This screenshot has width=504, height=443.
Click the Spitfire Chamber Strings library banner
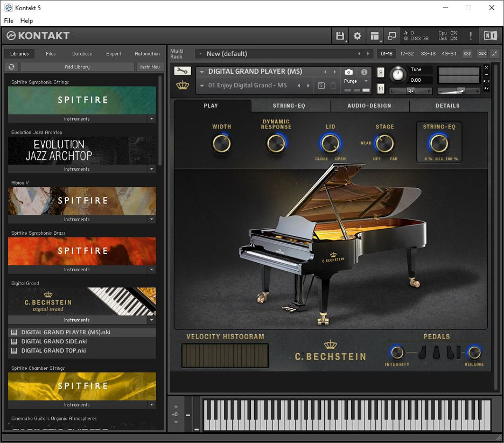82,386
